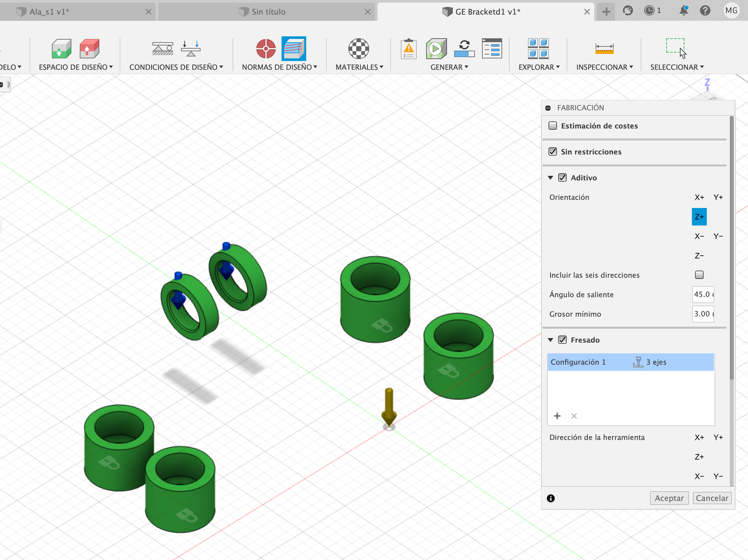Check Incluir las seis direcciones

click(699, 274)
